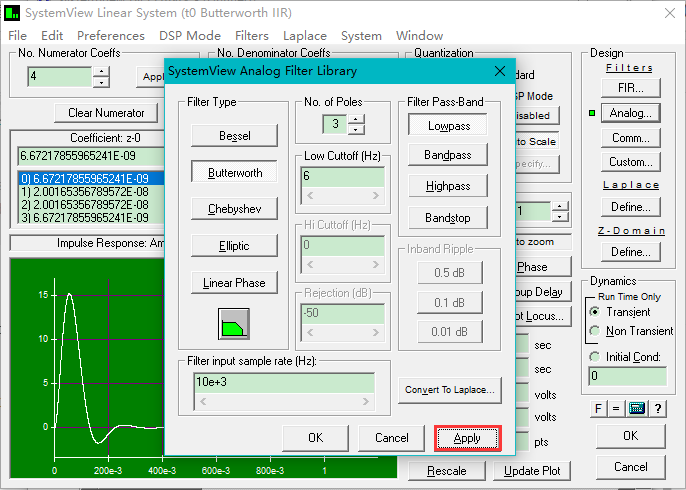Screen dimensions: 686x490
Task: Click the SystemView app icon in title bar
Action: click(x=12, y=13)
